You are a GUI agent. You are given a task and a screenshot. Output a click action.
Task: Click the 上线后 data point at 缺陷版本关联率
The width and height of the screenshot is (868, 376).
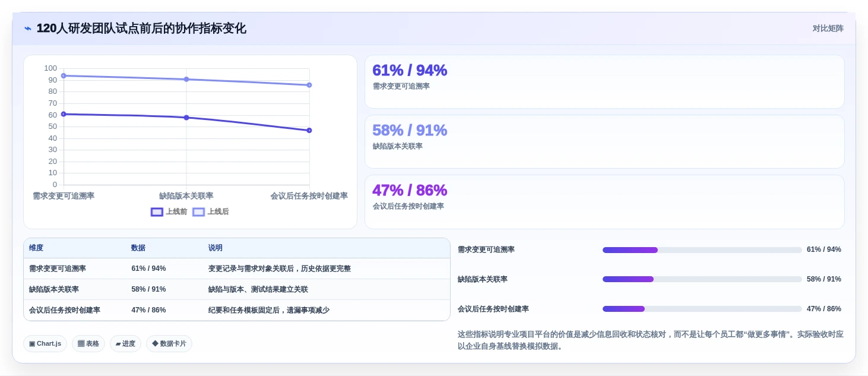186,79
